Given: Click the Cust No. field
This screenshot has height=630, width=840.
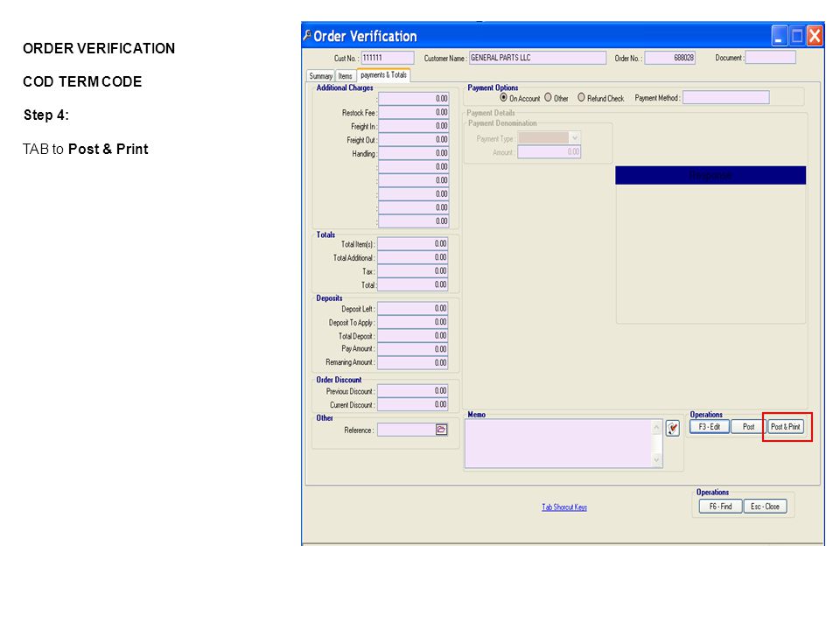Looking at the screenshot, I should tap(388, 58).
